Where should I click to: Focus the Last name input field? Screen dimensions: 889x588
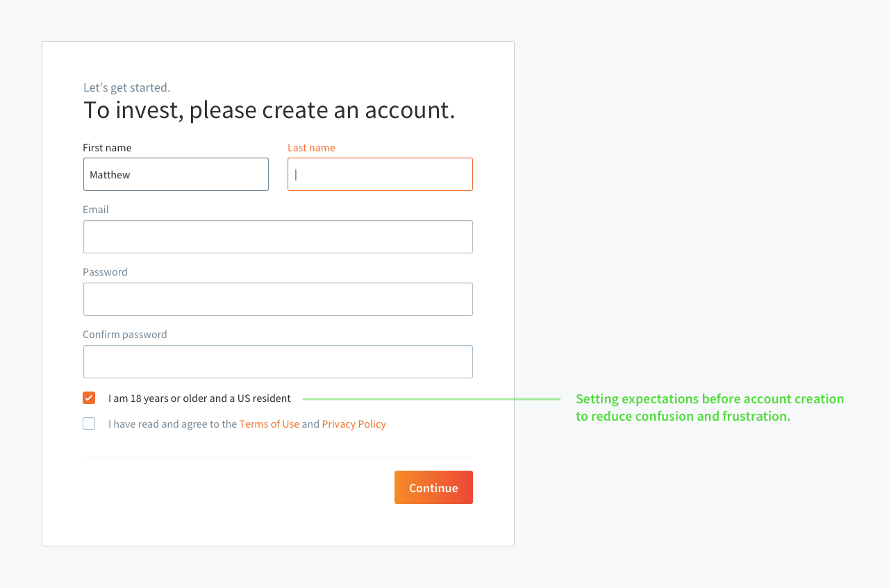point(380,174)
